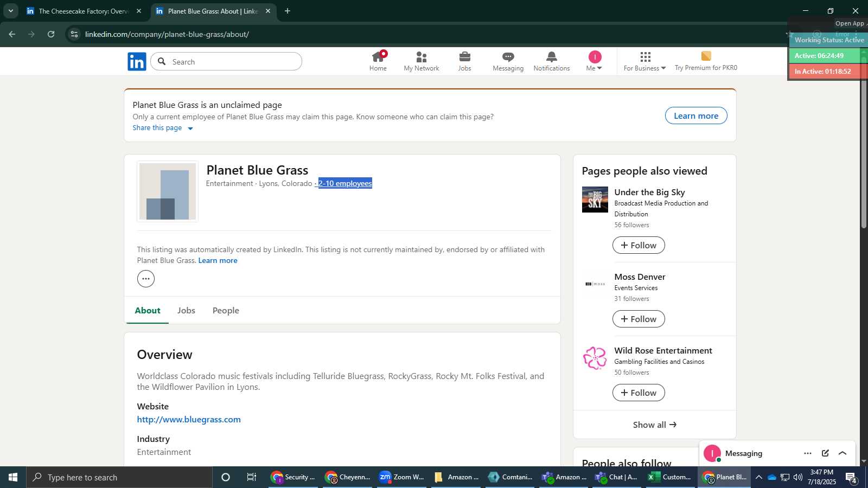
Task: Go forward in browser history
Action: tap(31, 34)
